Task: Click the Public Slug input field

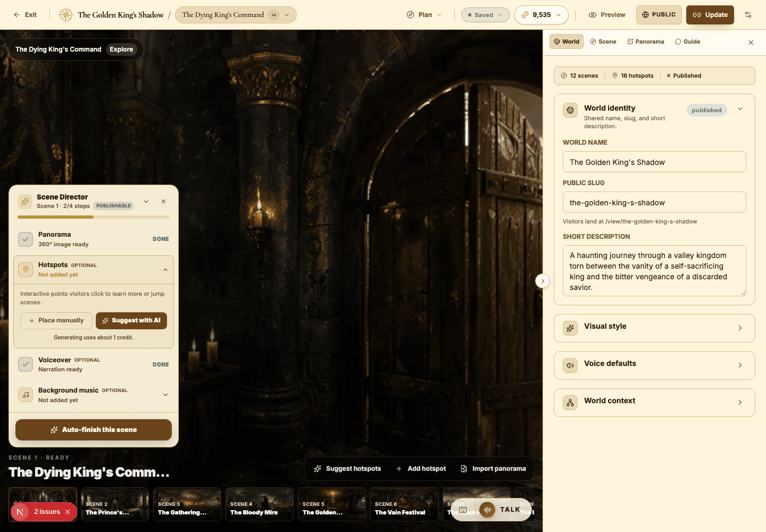Action: pos(654,202)
